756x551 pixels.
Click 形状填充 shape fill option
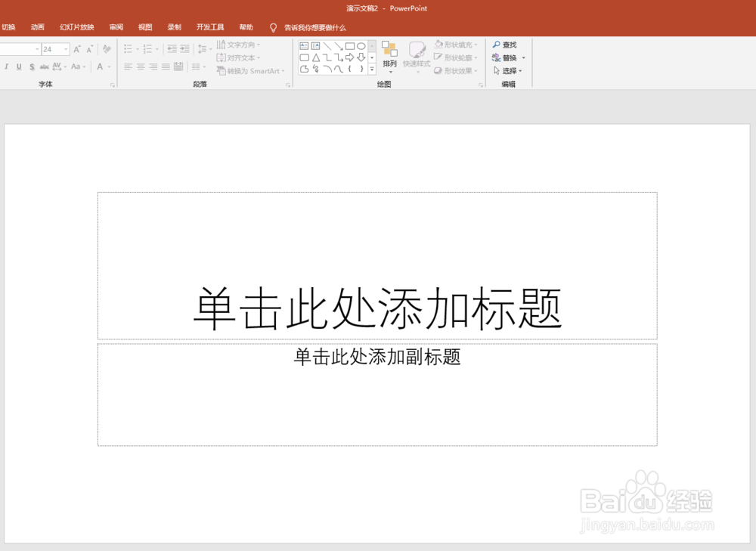[x=457, y=45]
